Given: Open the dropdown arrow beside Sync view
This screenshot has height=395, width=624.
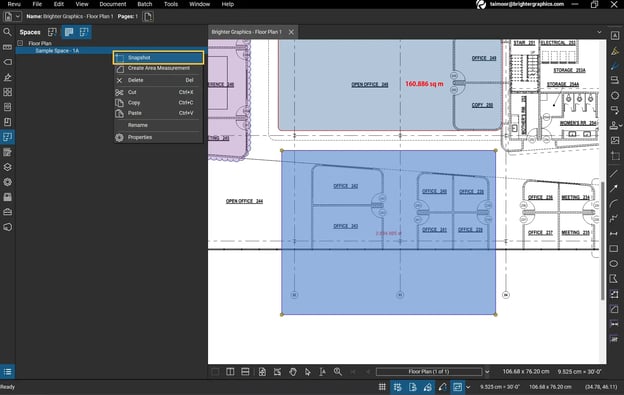Looking at the screenshot, I should 468,387.
